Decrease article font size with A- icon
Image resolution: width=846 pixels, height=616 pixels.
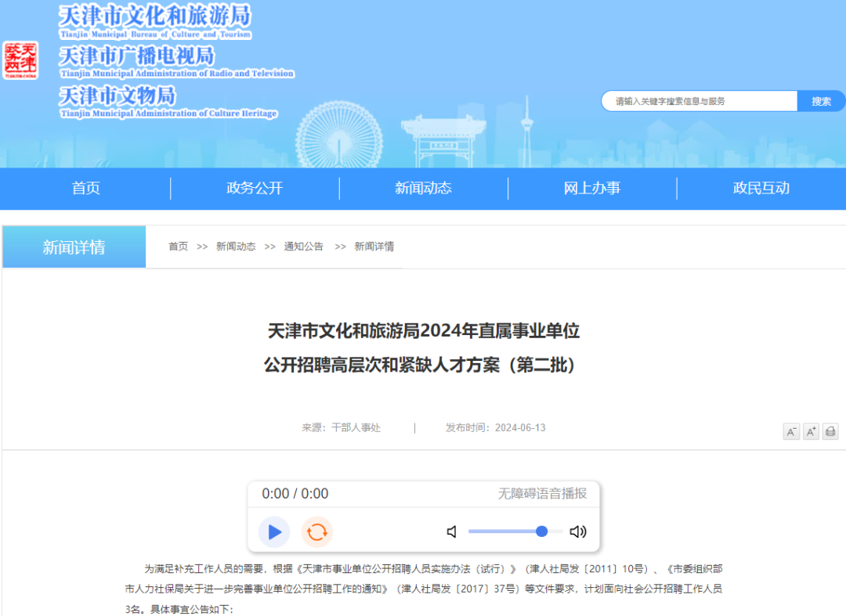[791, 431]
